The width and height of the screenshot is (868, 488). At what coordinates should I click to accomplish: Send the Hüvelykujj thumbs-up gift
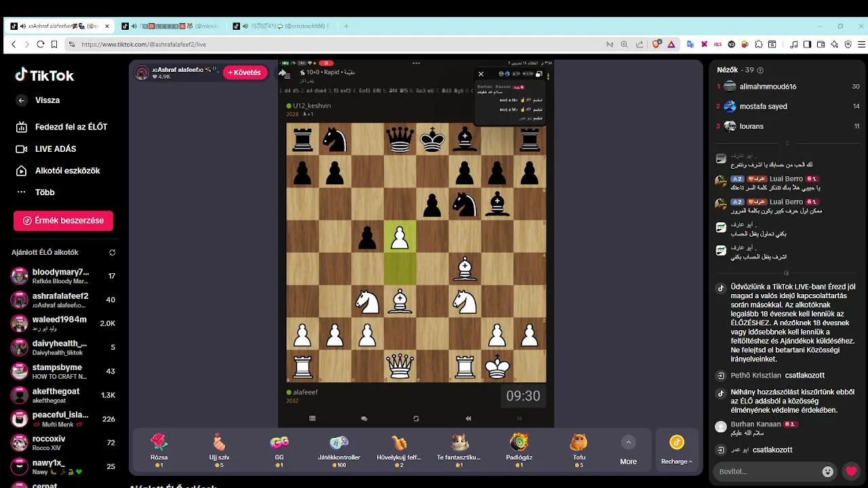(399, 451)
